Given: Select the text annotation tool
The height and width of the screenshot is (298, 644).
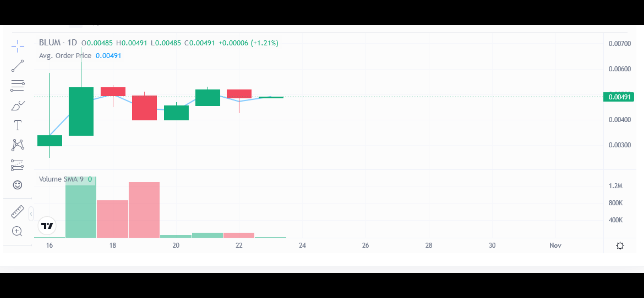Looking at the screenshot, I should (x=17, y=125).
